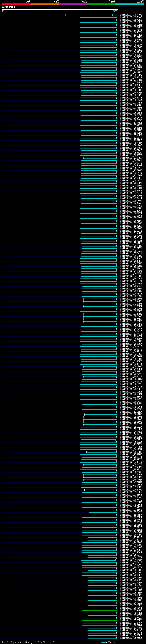Open hit UniRef100_A8MRW1

[x=131, y=15]
